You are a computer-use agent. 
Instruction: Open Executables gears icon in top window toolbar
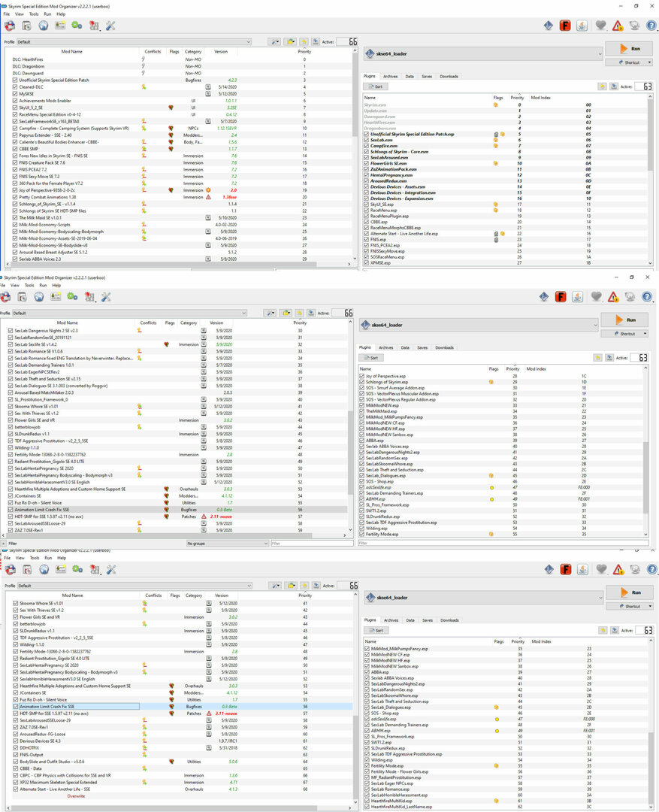pos(77,26)
